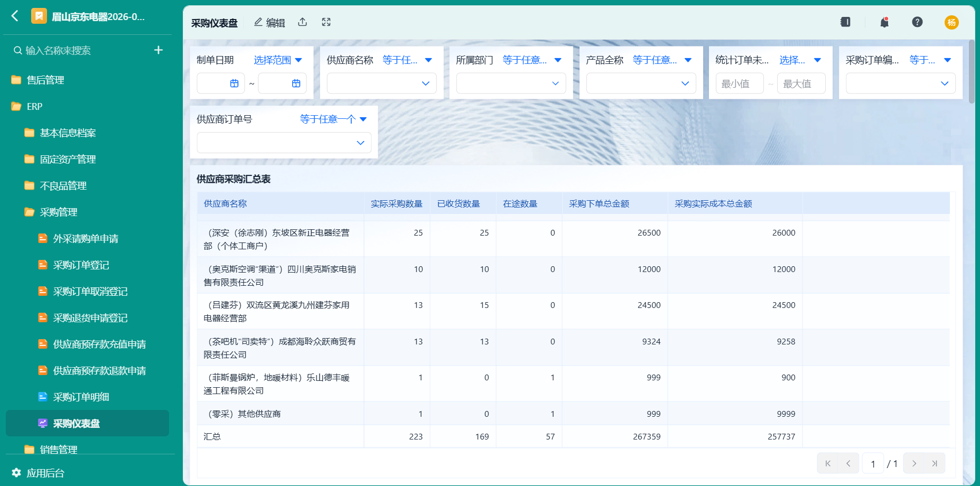980x486 pixels.
Task: Select 采购订单明细 in sidebar
Action: coord(81,397)
